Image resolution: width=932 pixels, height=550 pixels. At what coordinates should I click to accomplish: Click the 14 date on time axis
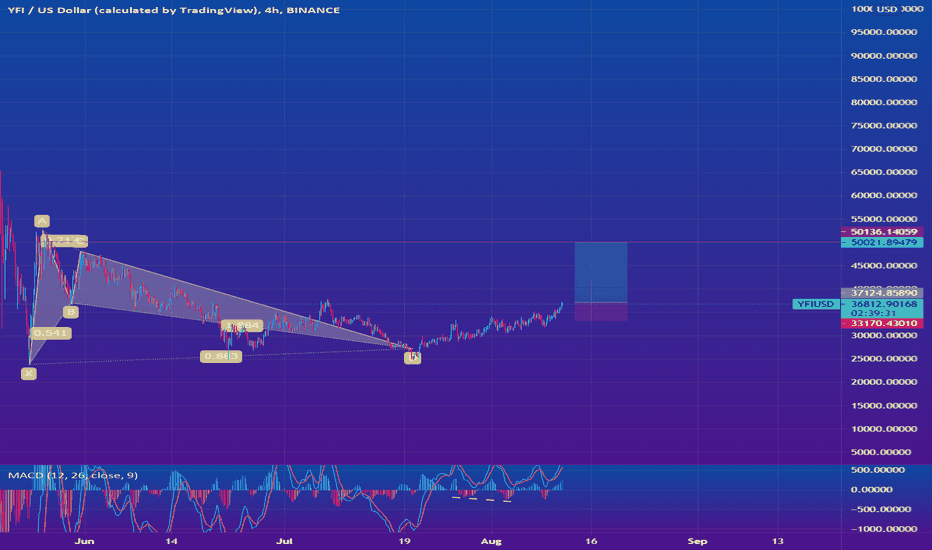pos(171,541)
